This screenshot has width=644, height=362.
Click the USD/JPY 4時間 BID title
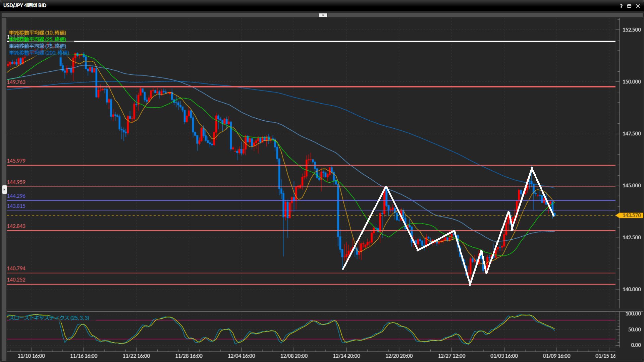coord(25,5)
